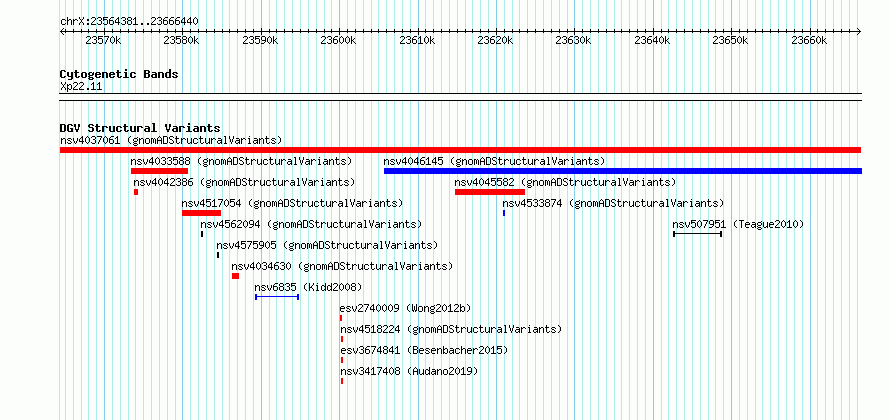Select the blue span under nsv6835
Image resolution: width=890 pixels, height=420 pixels.
click(x=277, y=297)
